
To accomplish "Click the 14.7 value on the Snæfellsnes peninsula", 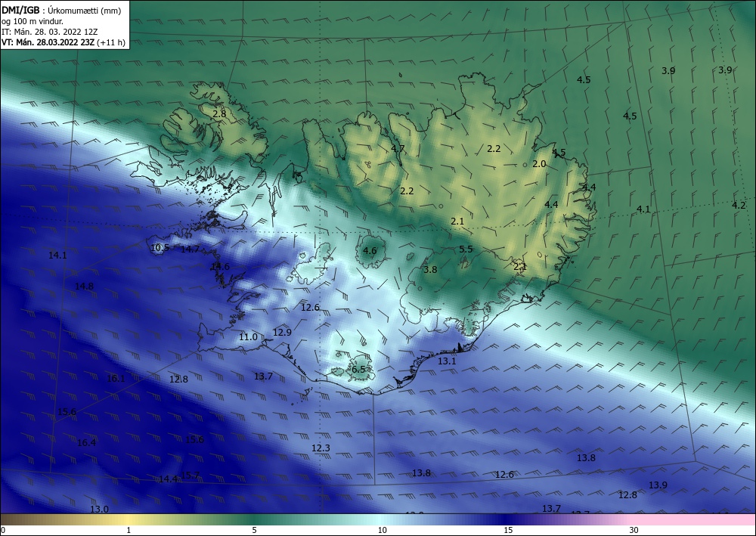I will coord(190,249).
